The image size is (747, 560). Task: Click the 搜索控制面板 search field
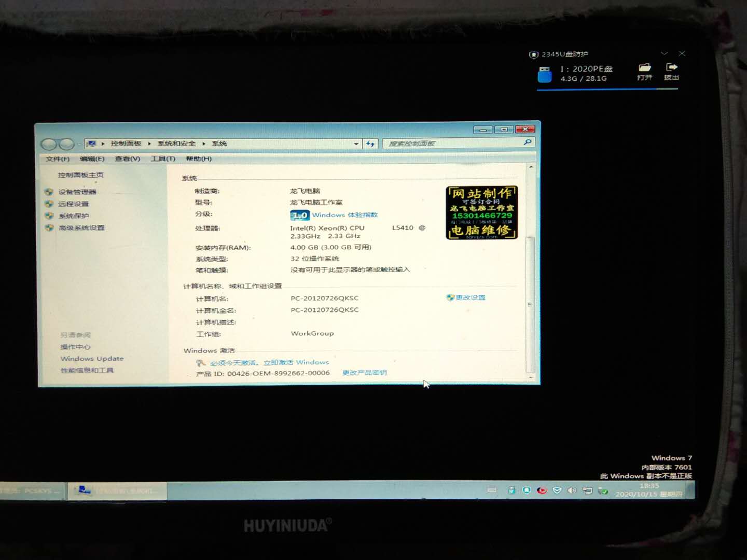458,143
